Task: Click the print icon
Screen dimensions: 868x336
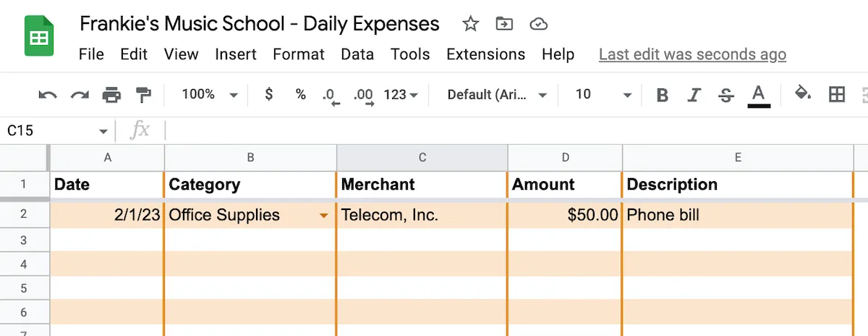Action: point(111,94)
